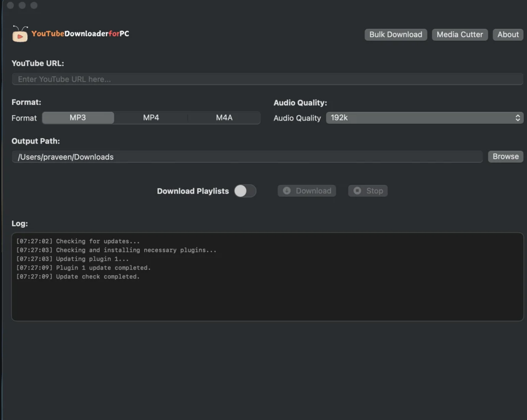Click inside the Log output area
Screen dimensions: 527x420
(267, 276)
